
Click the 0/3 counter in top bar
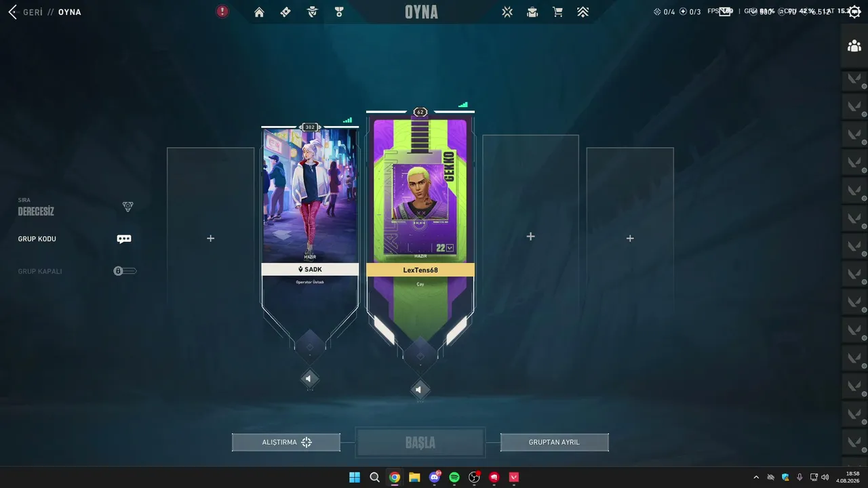pyautogui.click(x=690, y=12)
